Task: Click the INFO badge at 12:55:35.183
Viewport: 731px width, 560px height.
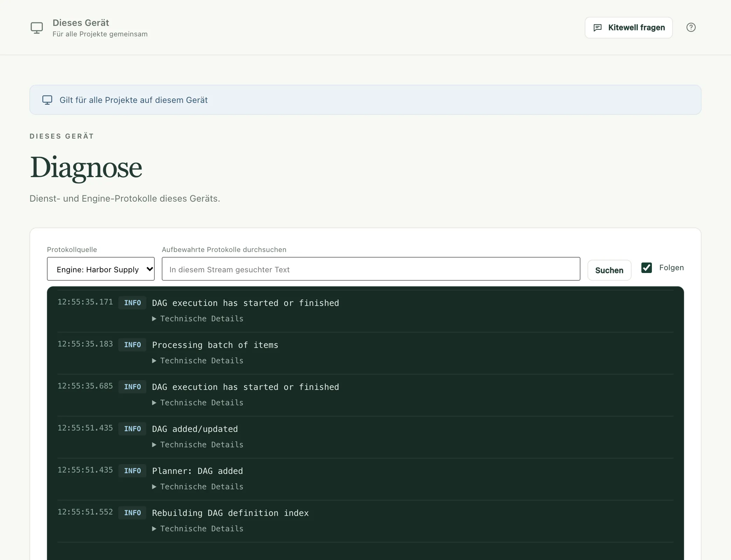Action: pos(132,345)
